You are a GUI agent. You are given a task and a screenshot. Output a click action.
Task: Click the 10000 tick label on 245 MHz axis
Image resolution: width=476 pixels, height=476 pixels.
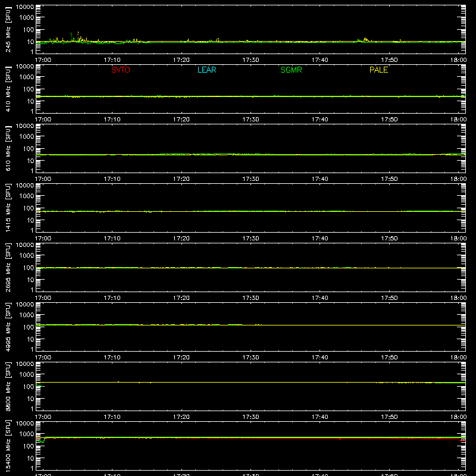[25, 7]
